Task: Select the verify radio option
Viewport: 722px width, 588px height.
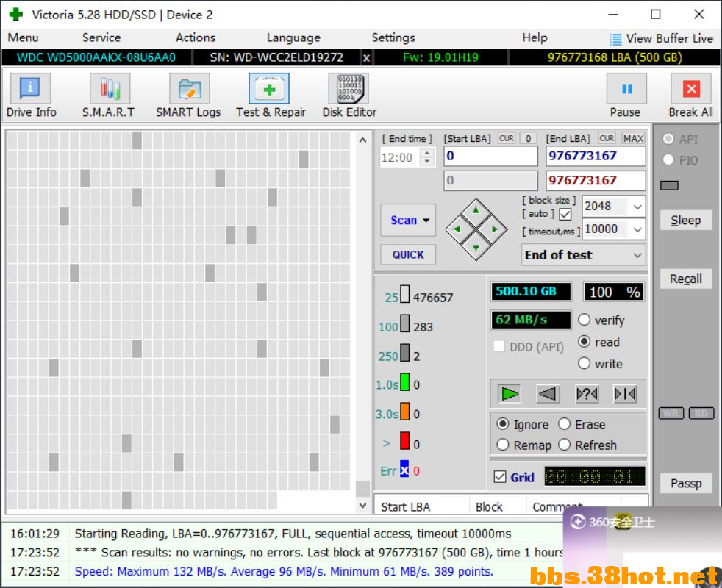Action: click(584, 320)
